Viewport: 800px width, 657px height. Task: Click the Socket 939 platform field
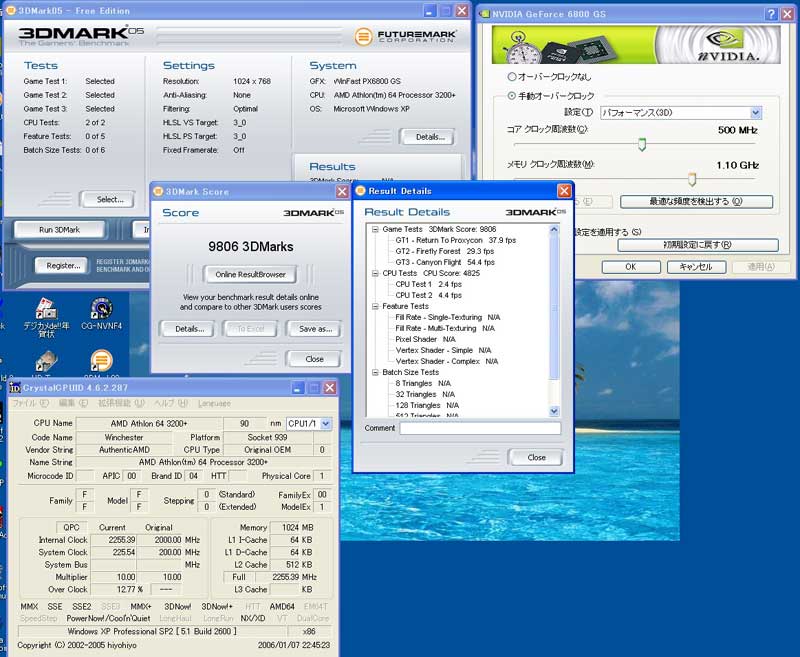[x=267, y=438]
